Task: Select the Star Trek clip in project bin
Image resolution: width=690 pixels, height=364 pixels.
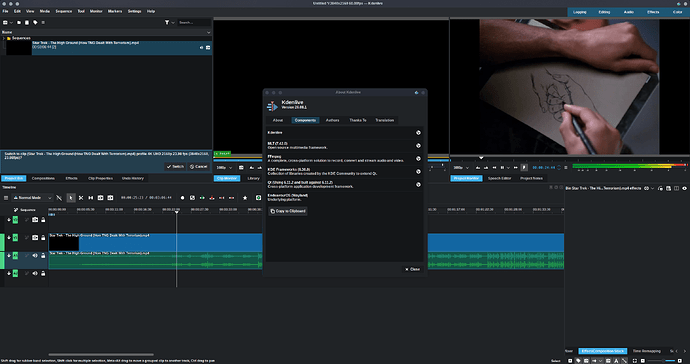Action: pos(108,48)
